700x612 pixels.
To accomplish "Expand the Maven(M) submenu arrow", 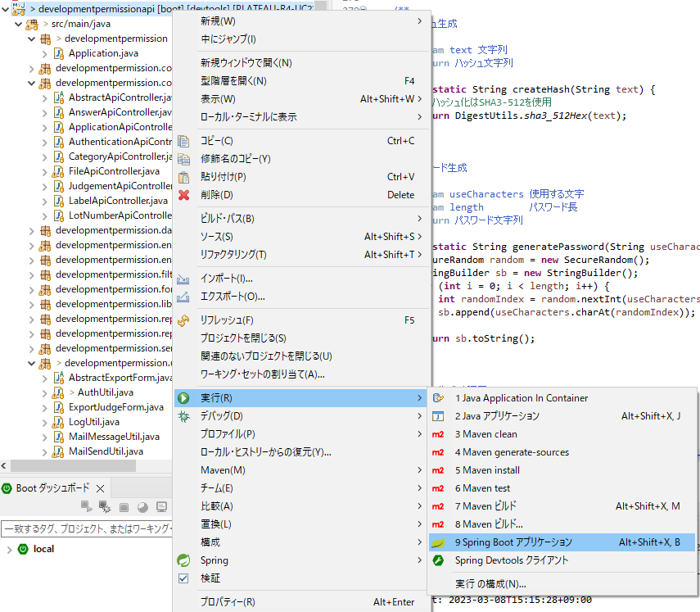I will [420, 470].
